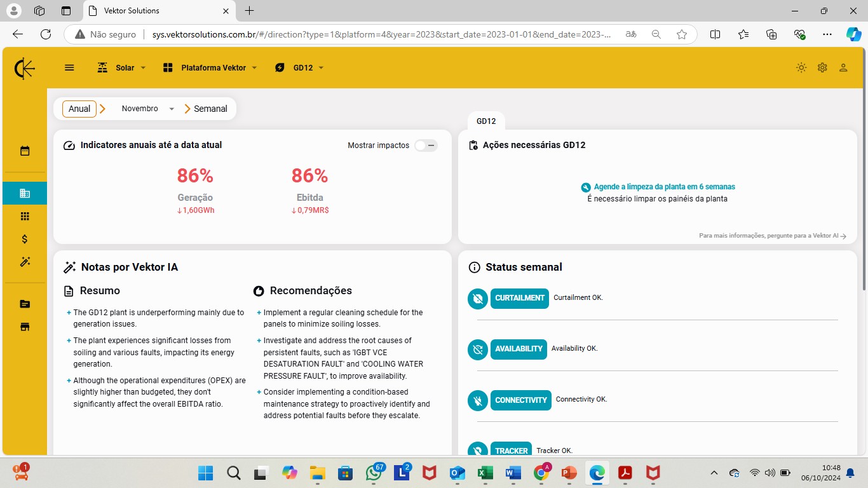
Task: Click the wrench icon beside cleaning action
Action: click(586, 187)
